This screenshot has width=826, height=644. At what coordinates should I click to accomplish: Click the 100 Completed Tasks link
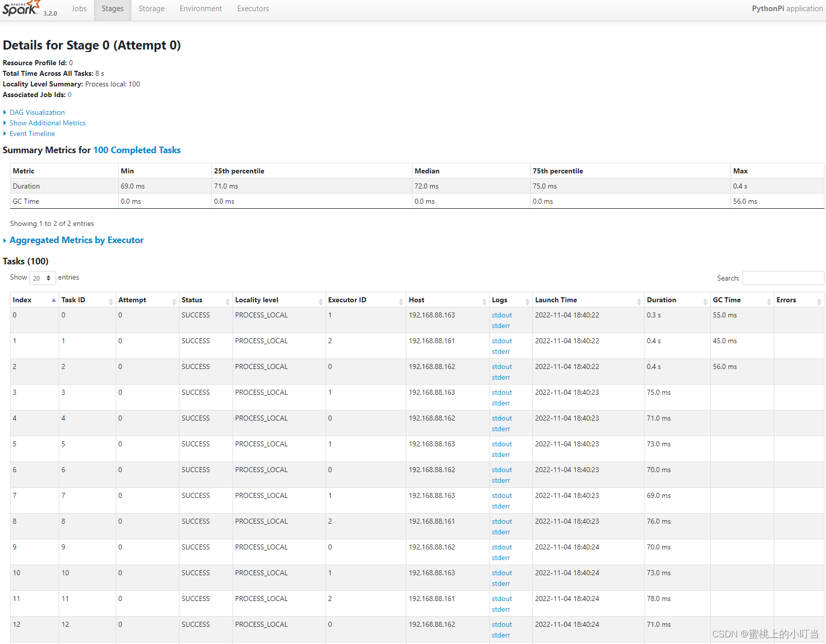coord(137,150)
